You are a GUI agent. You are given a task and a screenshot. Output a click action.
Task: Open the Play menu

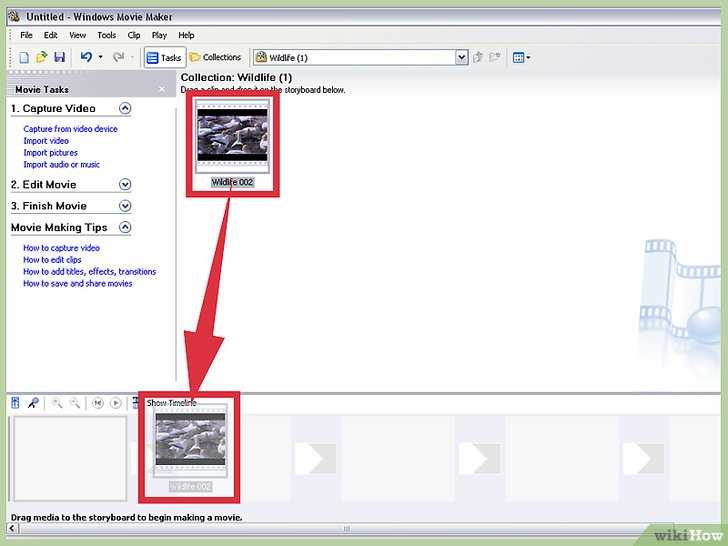[x=159, y=35]
